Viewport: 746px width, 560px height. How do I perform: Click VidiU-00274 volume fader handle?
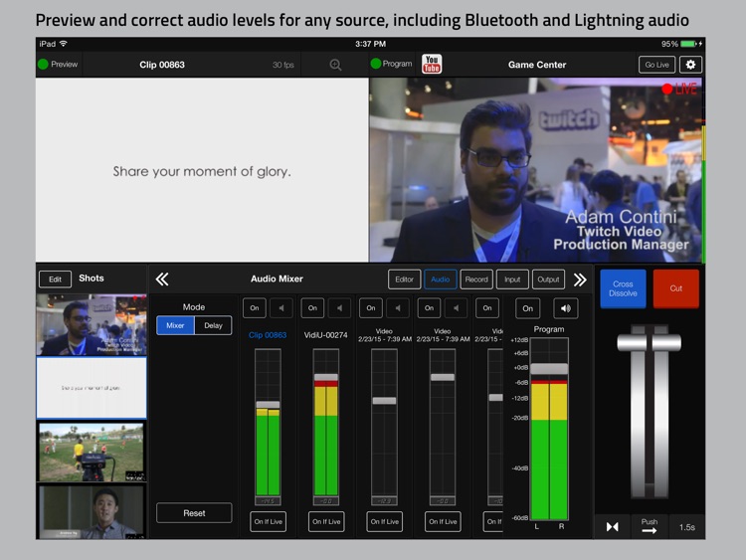click(326, 377)
